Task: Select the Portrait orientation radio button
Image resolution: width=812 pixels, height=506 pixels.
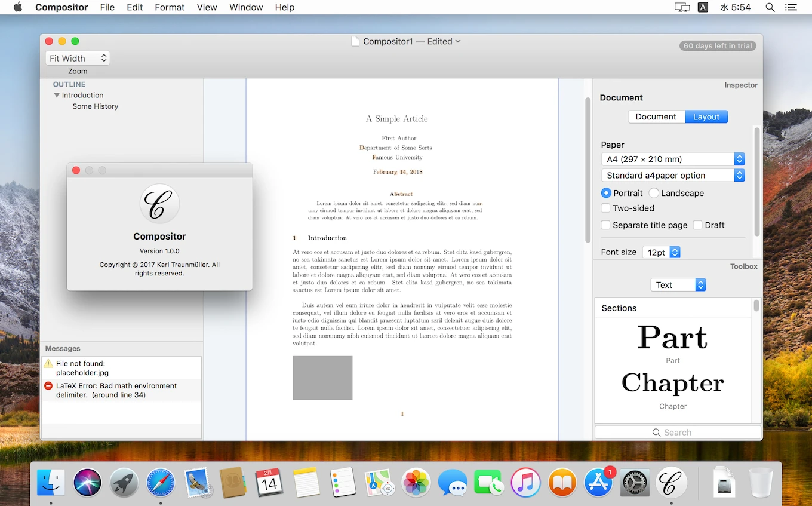Action: pyautogui.click(x=606, y=193)
